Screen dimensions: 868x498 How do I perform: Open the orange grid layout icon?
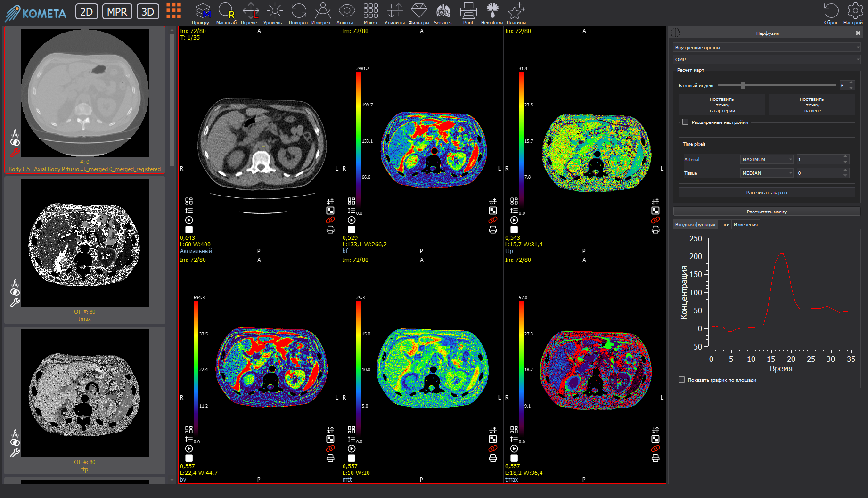173,11
